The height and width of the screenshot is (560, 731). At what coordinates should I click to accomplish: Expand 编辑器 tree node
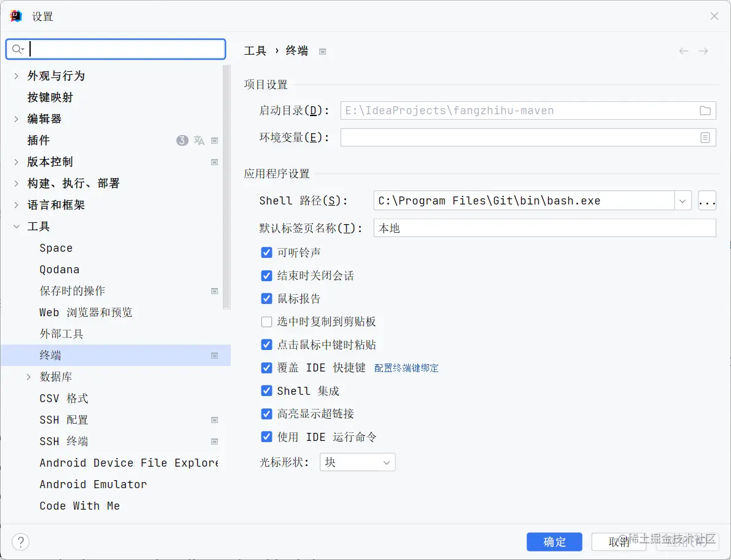17,119
